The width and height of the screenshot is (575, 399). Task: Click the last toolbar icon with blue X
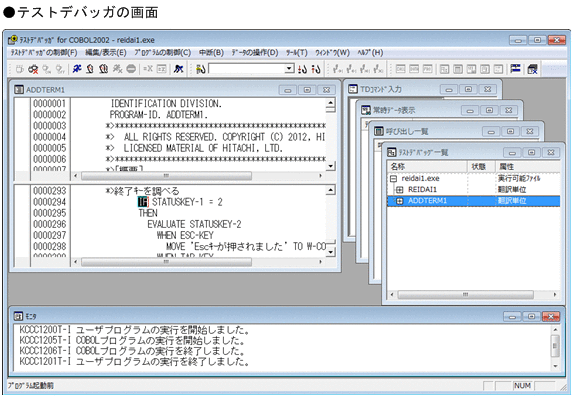[532, 69]
